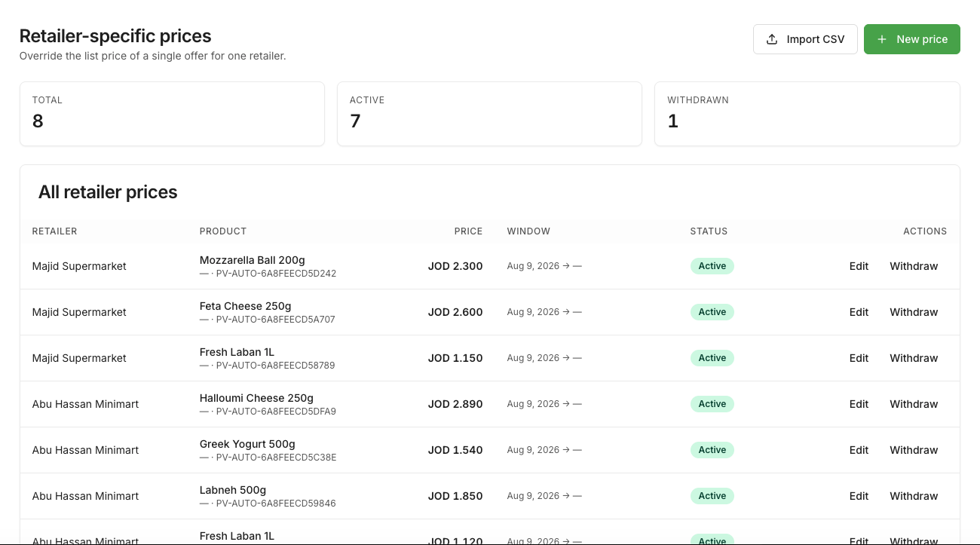Image resolution: width=980 pixels, height=545 pixels.
Task: Edit the Halloumi Cheese 250g price
Action: 859,404
